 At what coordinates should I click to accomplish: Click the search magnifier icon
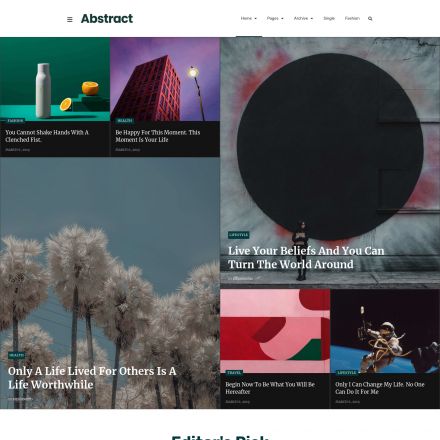[370, 19]
